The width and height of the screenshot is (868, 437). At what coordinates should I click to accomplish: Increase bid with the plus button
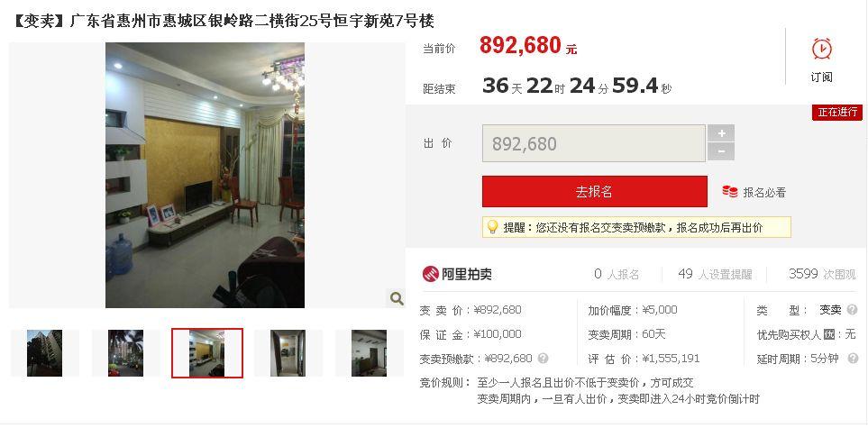(721, 133)
